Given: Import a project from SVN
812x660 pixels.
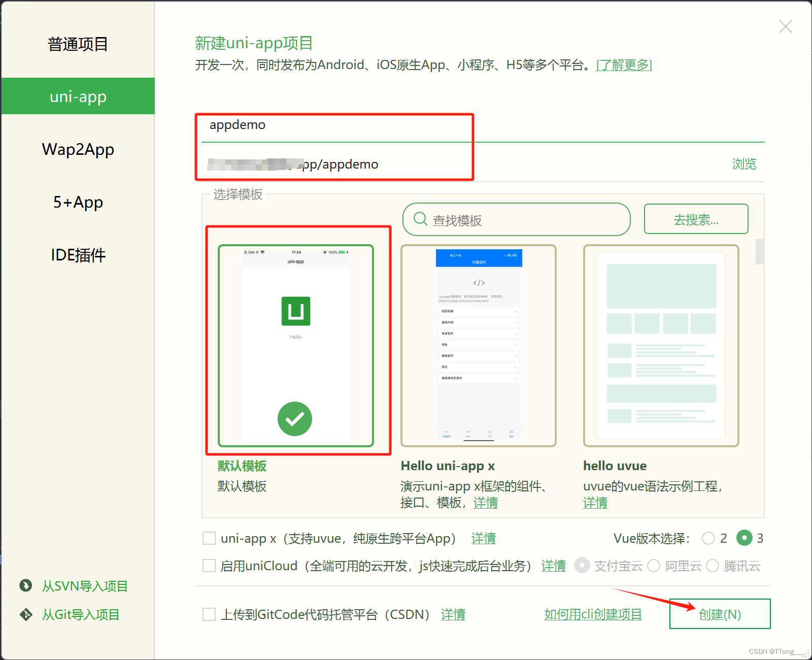Looking at the screenshot, I should coord(85,586).
